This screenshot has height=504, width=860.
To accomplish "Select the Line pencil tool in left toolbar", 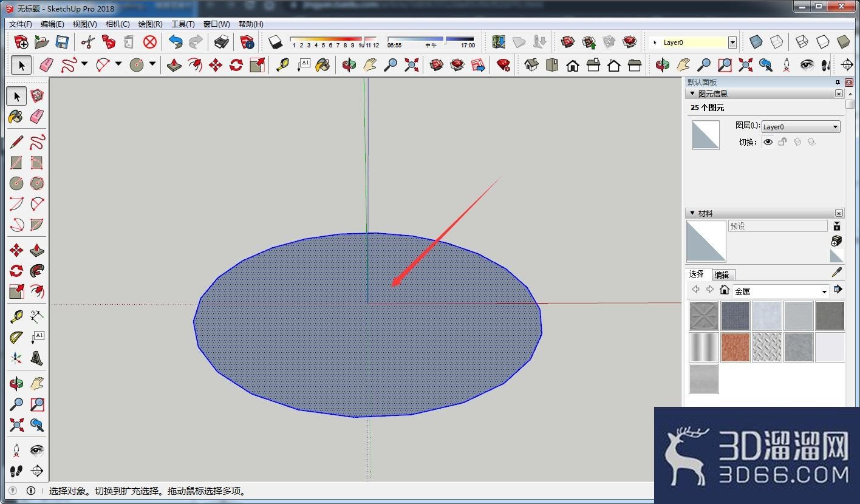I will tap(16, 142).
